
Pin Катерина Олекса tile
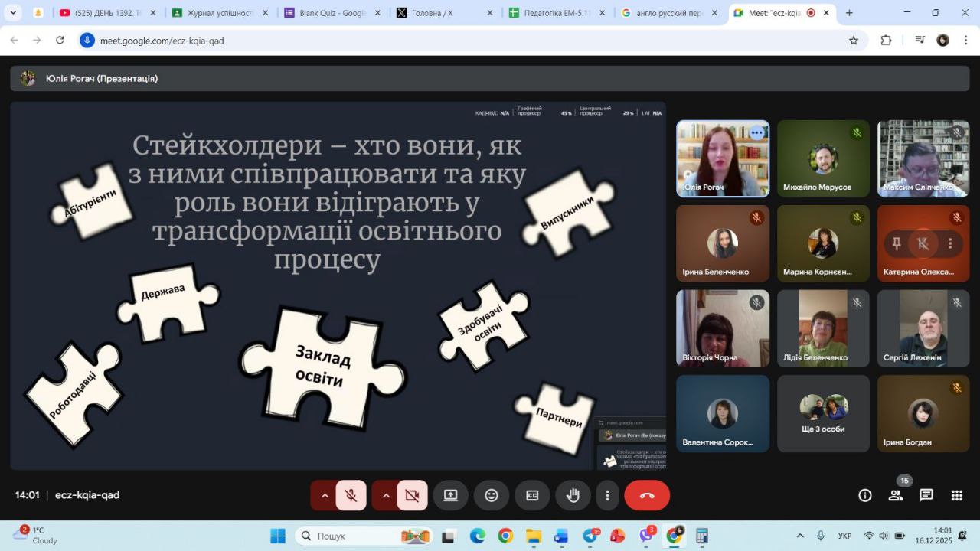click(x=897, y=243)
